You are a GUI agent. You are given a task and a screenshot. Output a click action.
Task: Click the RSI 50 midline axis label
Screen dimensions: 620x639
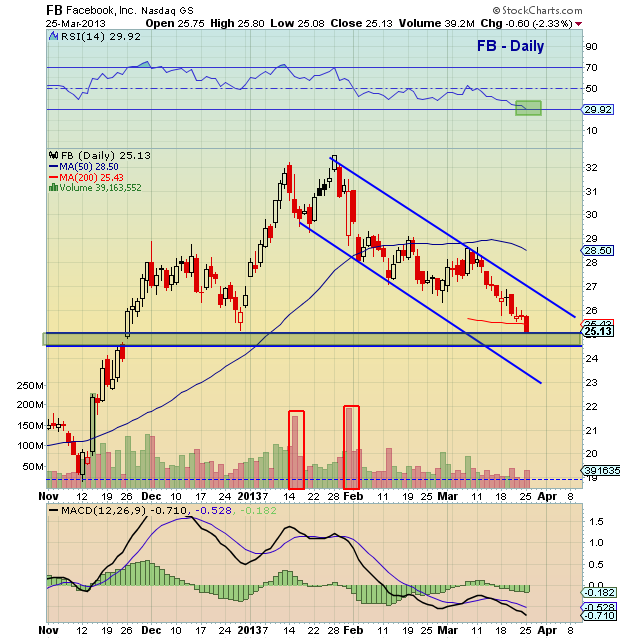coord(591,88)
